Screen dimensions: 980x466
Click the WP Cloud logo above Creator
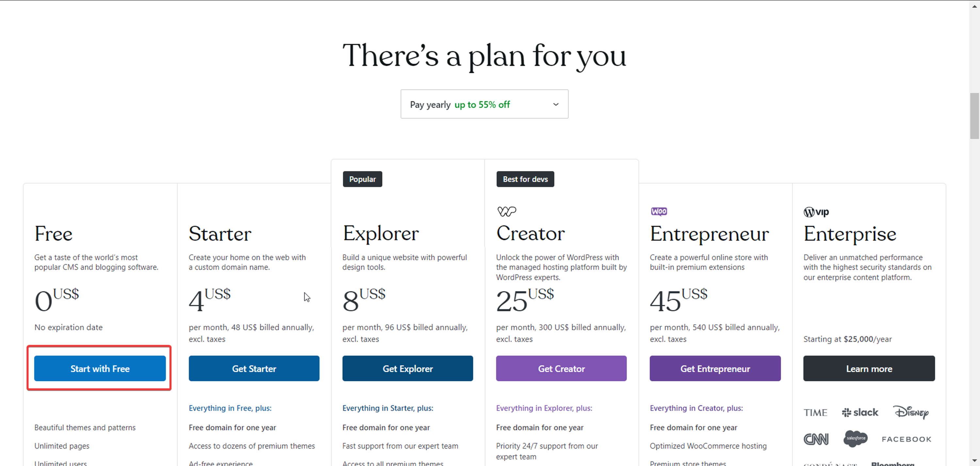click(507, 211)
